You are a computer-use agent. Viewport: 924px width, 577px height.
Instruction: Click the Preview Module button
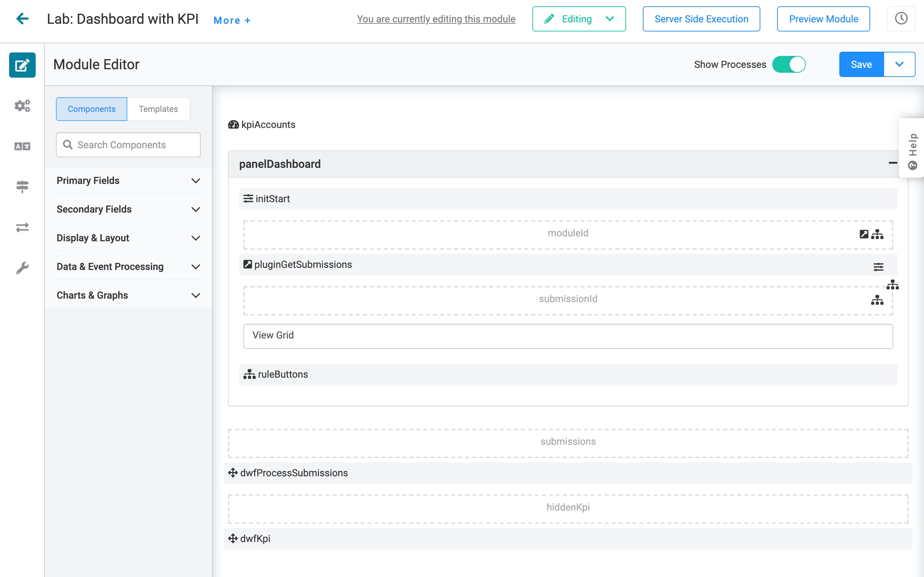pyautogui.click(x=823, y=19)
